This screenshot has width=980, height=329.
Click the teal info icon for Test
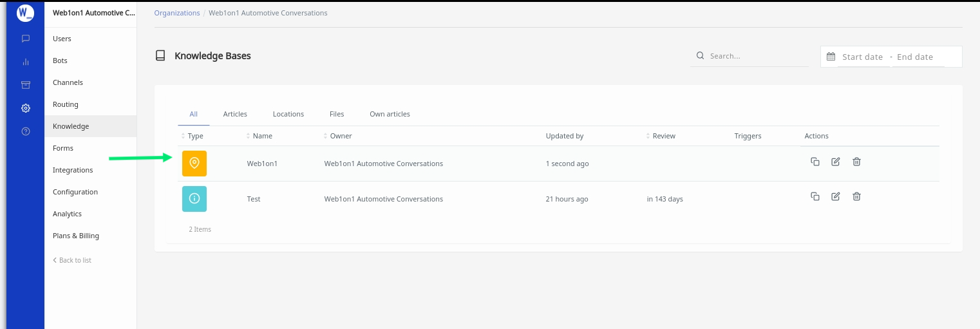(194, 199)
